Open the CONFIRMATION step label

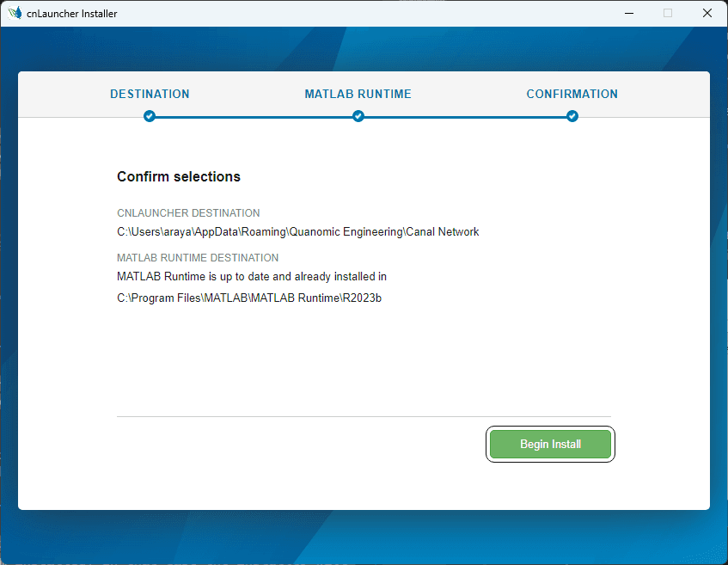[x=572, y=94]
